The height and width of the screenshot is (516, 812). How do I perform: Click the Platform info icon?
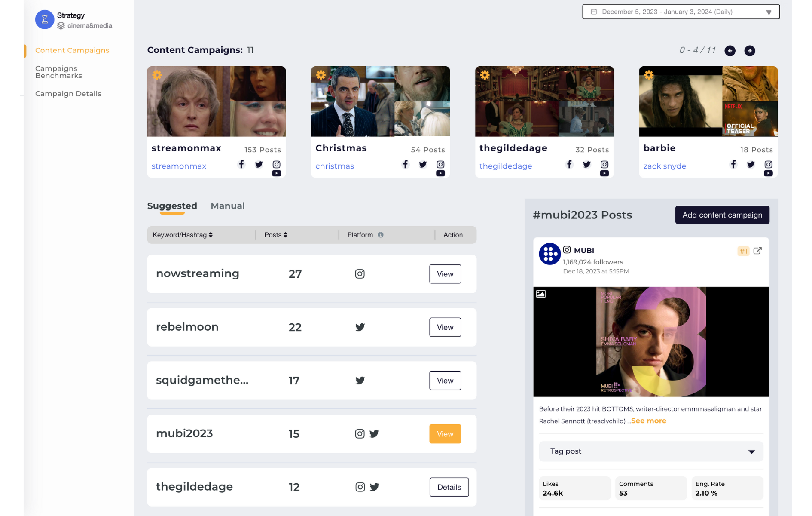381,235
